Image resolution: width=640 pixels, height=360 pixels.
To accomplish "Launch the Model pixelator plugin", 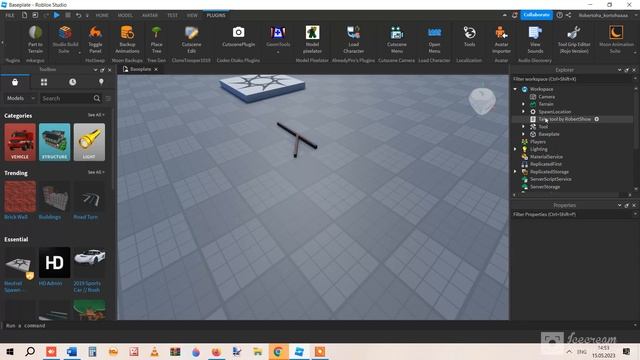I will [x=312, y=39].
